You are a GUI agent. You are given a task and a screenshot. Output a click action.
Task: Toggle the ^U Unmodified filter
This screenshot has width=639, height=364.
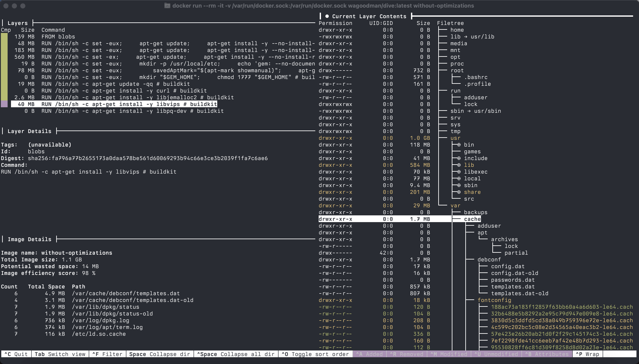pos(496,354)
